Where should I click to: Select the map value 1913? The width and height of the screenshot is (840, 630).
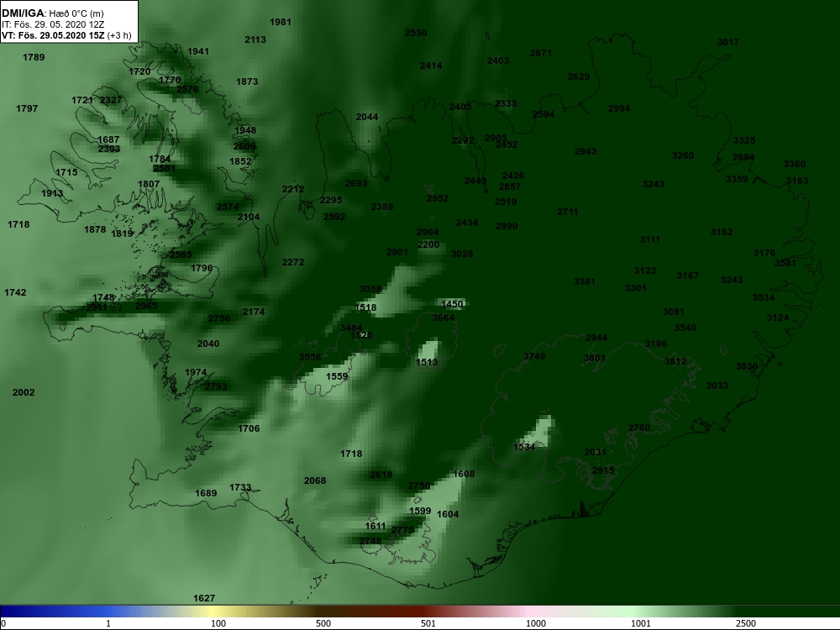[52, 193]
